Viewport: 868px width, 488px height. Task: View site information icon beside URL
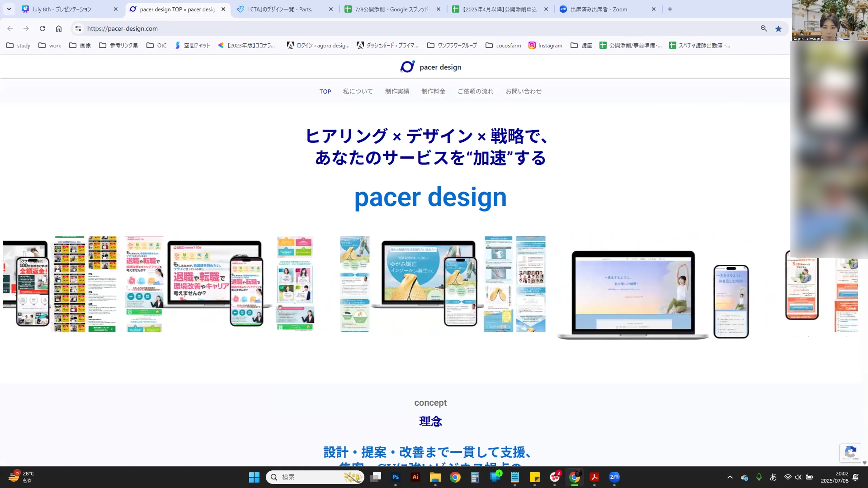pos(78,28)
